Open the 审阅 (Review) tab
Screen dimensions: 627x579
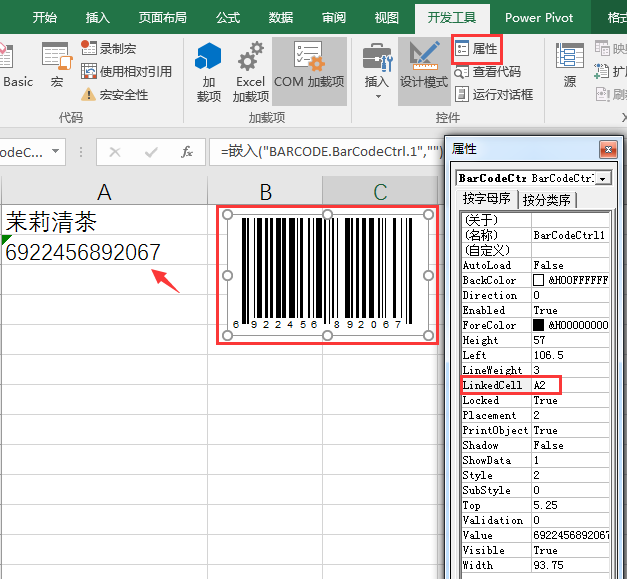click(334, 18)
